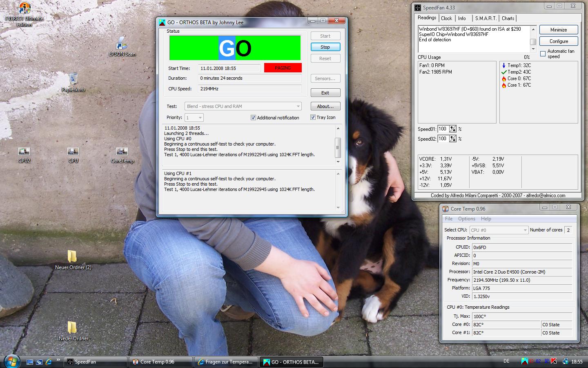Click the Speed01 spinner arrows
The height and width of the screenshot is (368, 588).
pyautogui.click(x=453, y=129)
